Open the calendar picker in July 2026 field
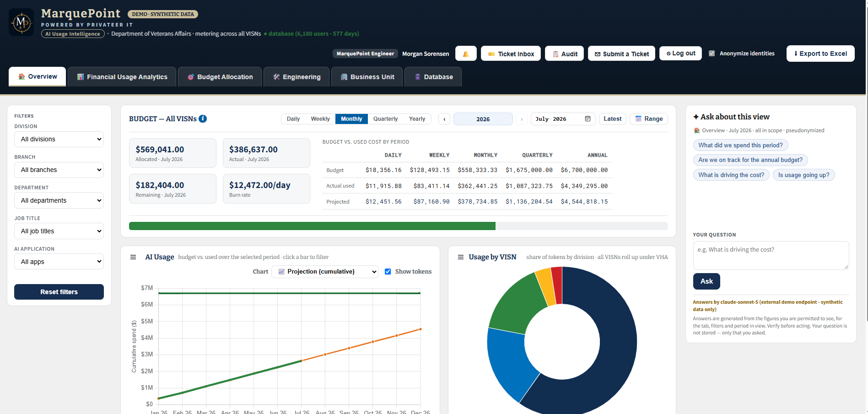The height and width of the screenshot is (414, 868). [x=588, y=119]
